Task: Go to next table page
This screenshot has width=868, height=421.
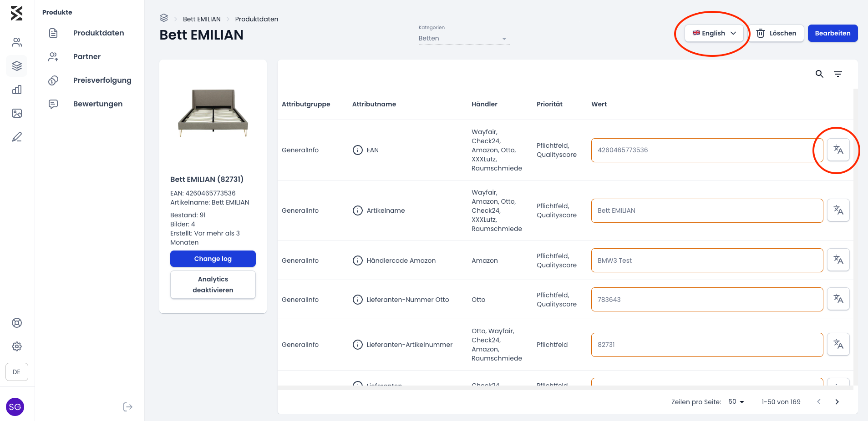Action: pyautogui.click(x=837, y=402)
